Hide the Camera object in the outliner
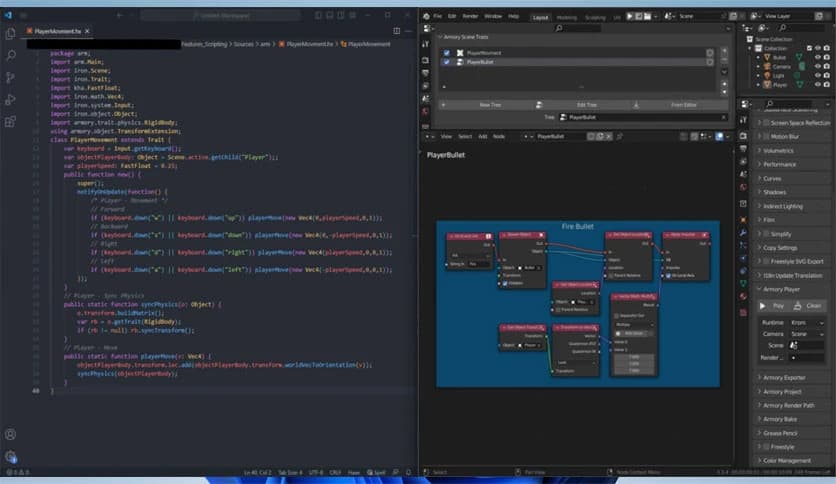The image size is (836, 484). point(817,67)
